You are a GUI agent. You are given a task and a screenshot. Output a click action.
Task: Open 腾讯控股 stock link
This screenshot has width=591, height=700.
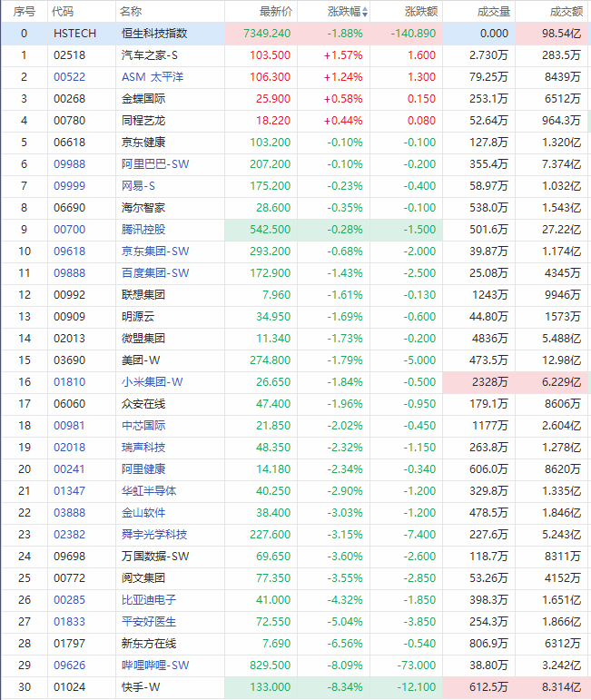[143, 230]
